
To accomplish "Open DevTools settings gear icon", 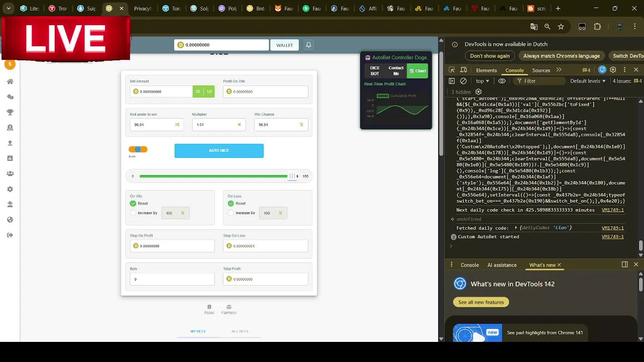I will point(613,70).
